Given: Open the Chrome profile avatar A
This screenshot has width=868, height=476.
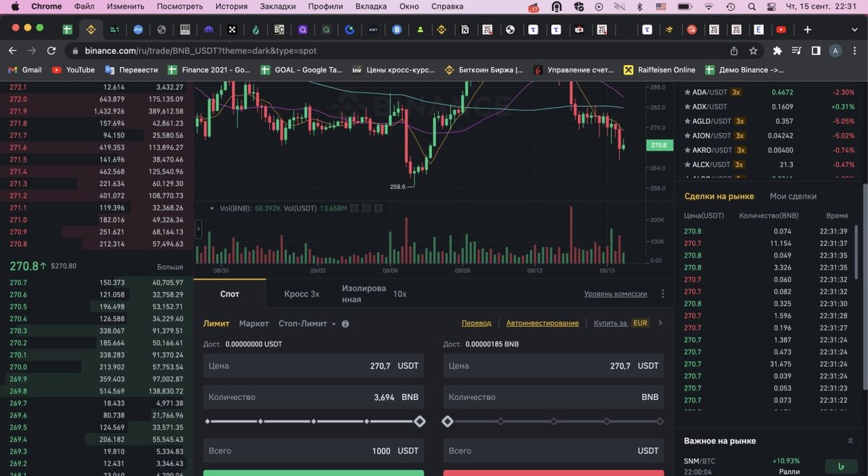Looking at the screenshot, I should point(835,51).
